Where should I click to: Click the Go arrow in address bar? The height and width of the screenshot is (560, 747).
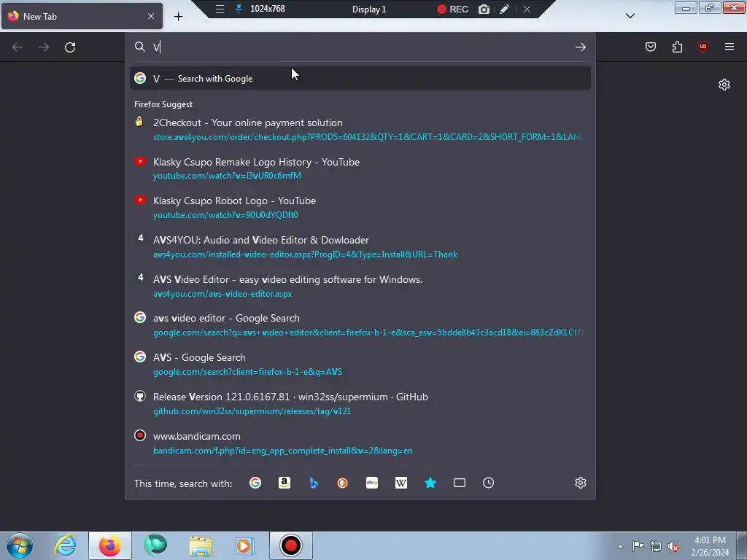point(580,47)
